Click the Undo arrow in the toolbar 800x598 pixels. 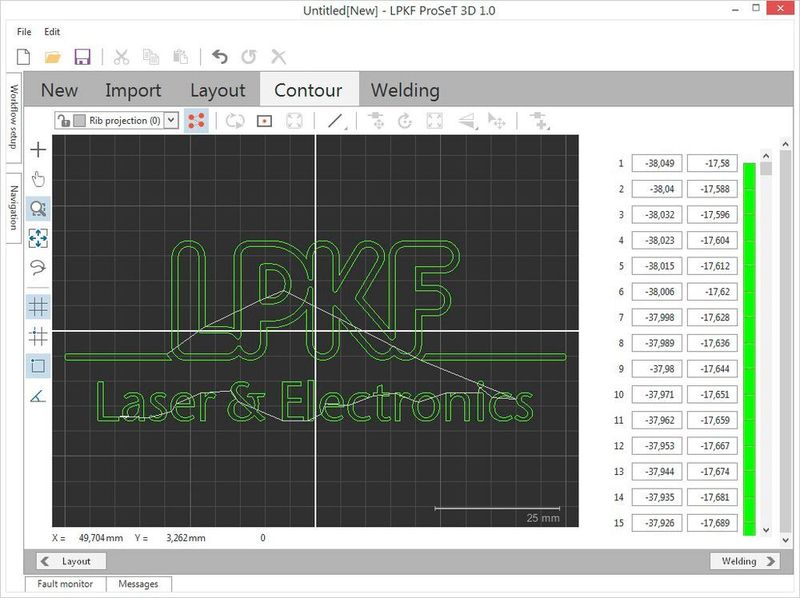tap(220, 57)
